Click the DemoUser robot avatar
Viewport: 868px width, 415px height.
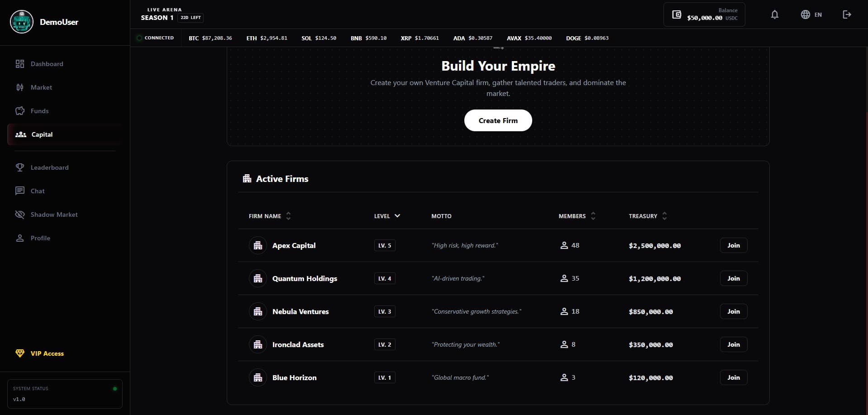tap(22, 22)
